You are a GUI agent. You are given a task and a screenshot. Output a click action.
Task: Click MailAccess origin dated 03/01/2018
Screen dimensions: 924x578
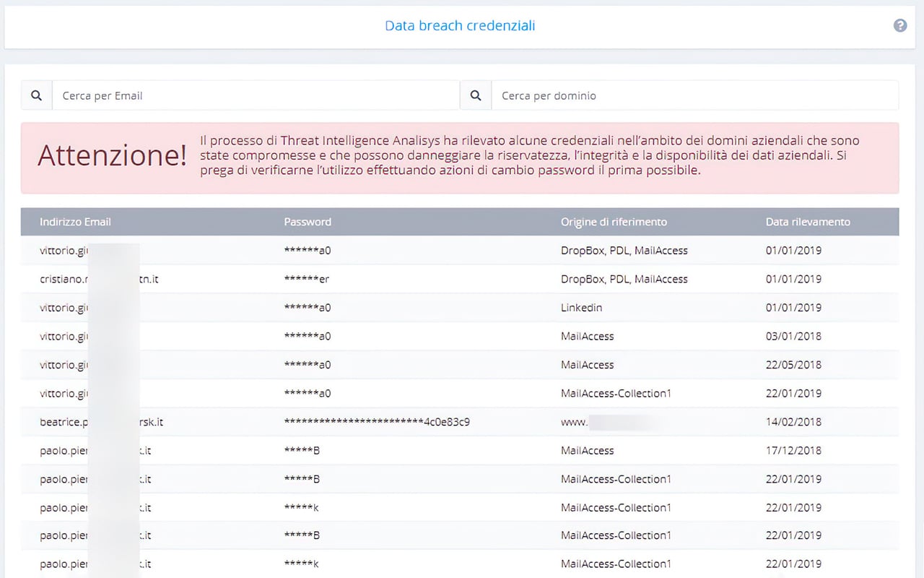click(587, 336)
